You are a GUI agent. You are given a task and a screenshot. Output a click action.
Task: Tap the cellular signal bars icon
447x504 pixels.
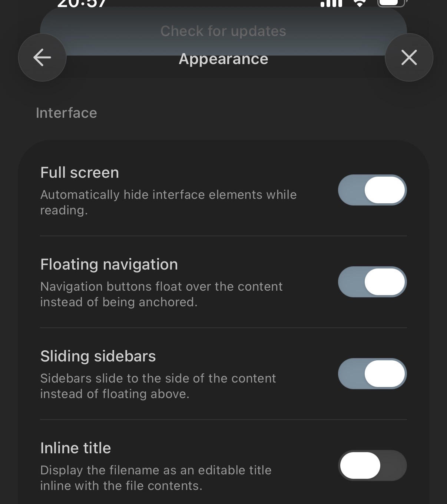[331, 3]
